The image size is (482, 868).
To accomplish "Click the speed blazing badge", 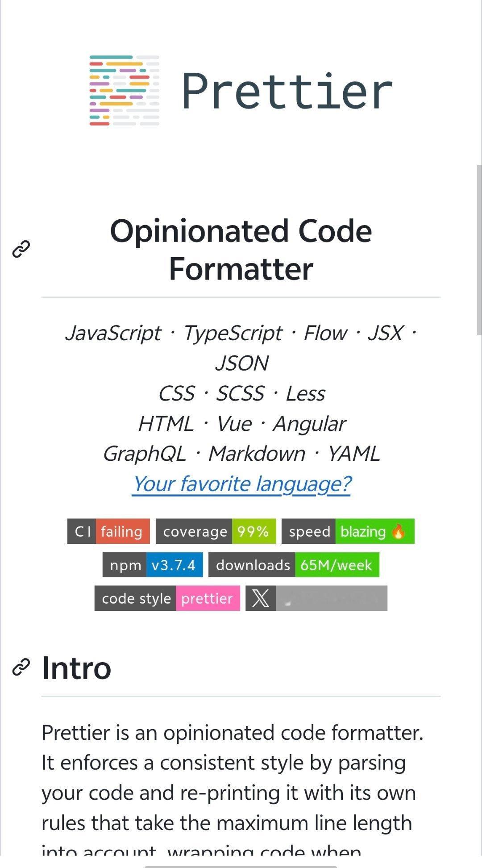I will pyautogui.click(x=348, y=531).
